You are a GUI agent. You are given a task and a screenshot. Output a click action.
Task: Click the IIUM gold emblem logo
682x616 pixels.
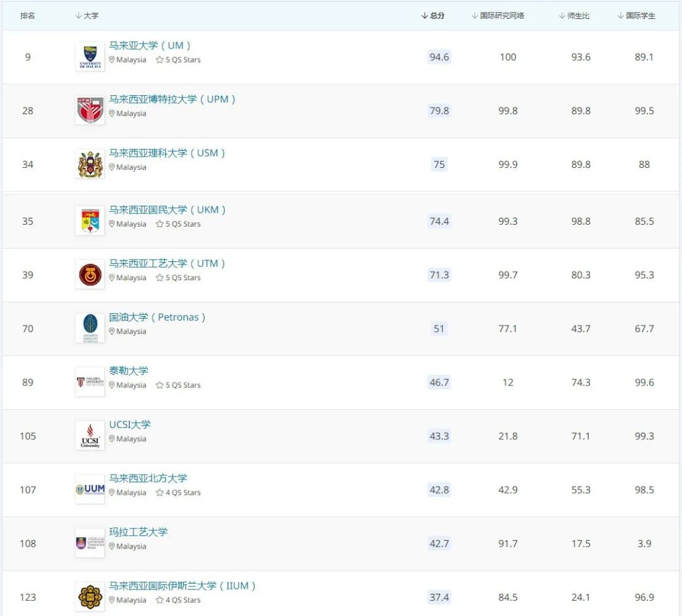point(90,596)
